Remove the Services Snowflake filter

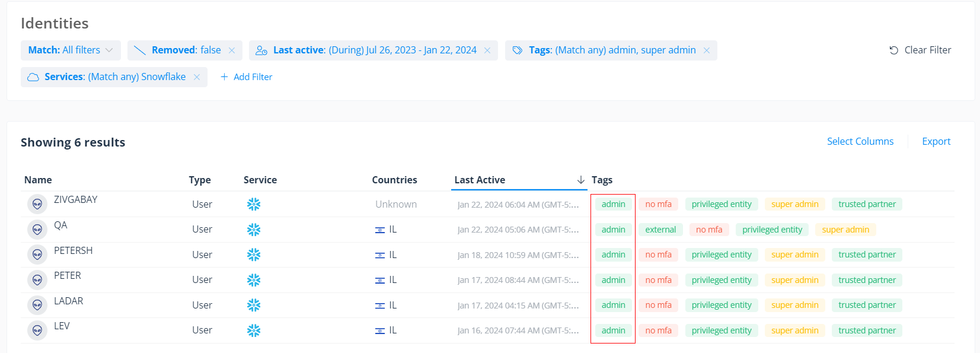(197, 77)
